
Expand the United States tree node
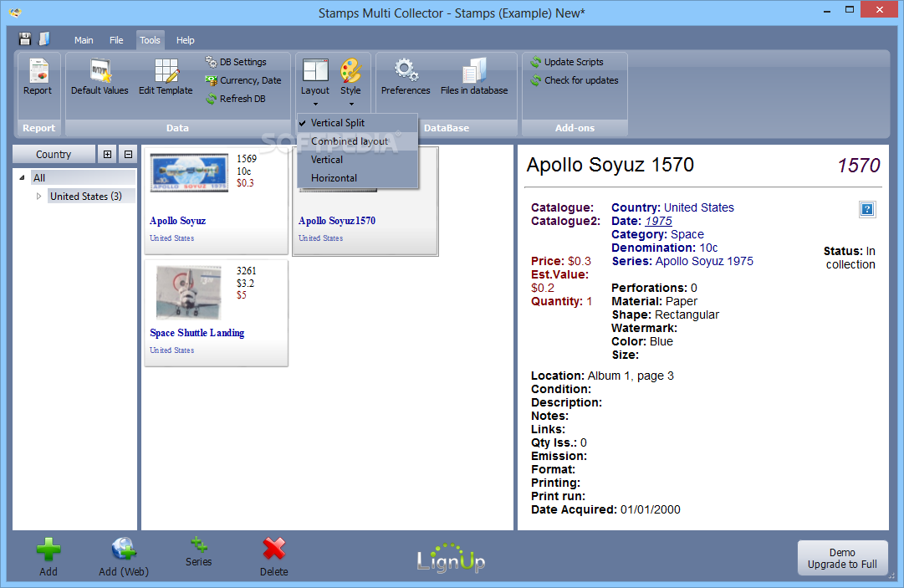[x=38, y=196]
